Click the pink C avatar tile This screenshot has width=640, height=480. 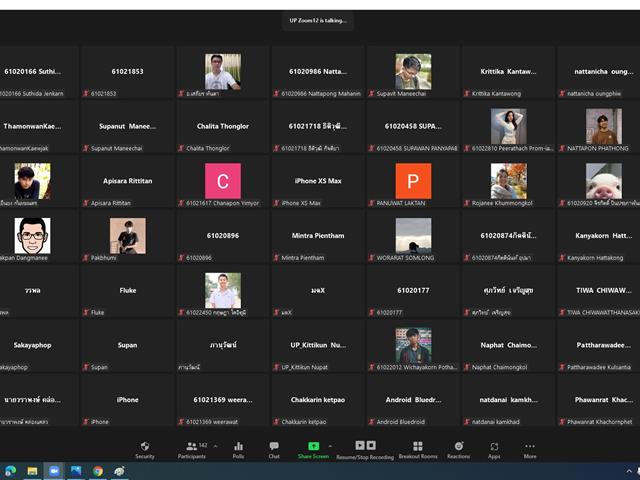click(223, 181)
